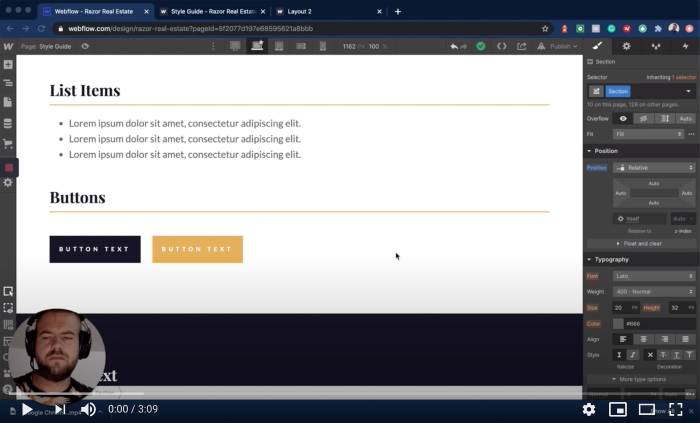Screen dimensions: 700x423
Task: Open the Webflow W menu icon
Action: (8, 46)
